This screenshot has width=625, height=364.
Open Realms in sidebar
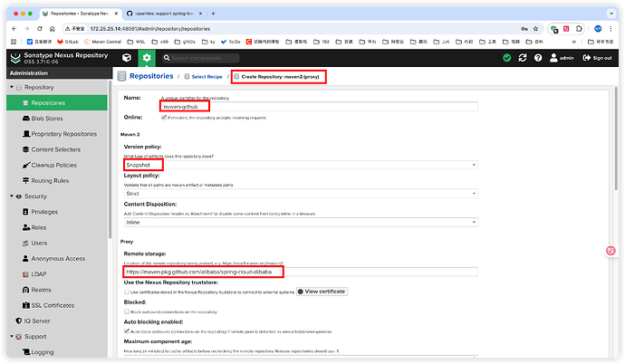tap(36, 290)
